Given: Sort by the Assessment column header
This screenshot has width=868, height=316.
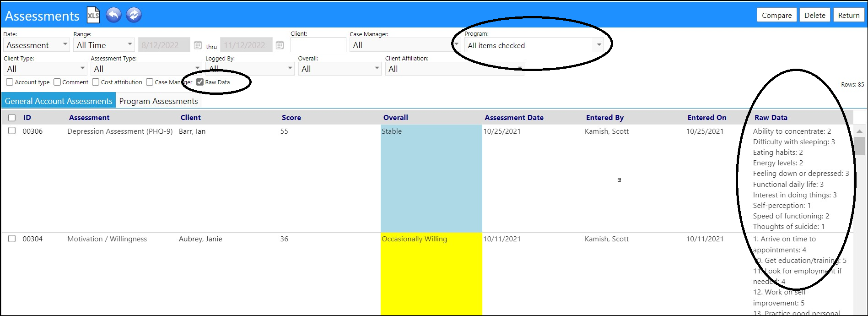Looking at the screenshot, I should [x=89, y=118].
